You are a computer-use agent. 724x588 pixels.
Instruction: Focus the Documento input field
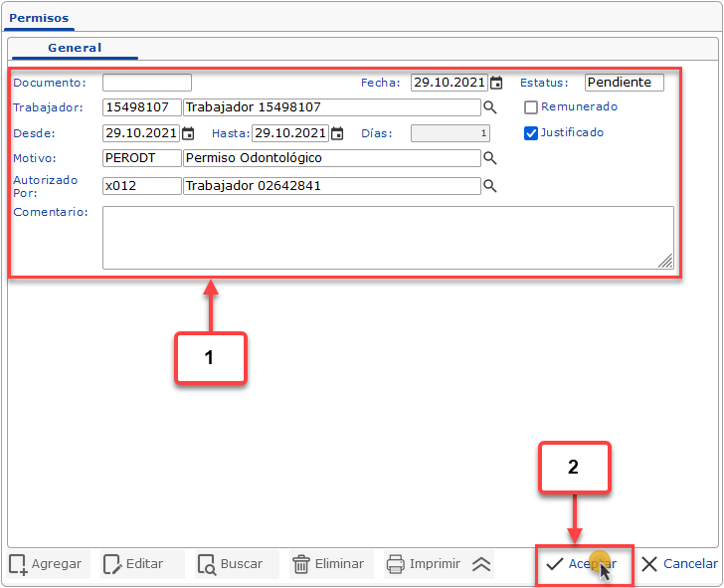147,83
